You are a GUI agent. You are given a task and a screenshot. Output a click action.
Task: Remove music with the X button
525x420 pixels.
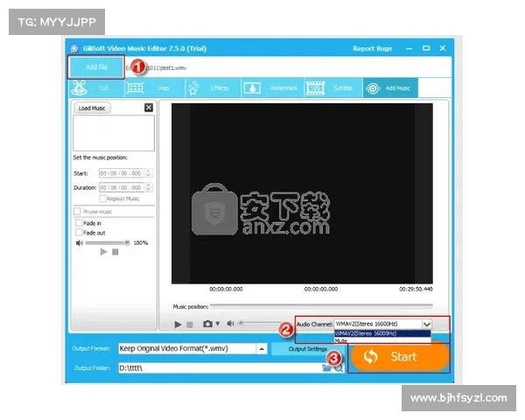click(x=149, y=108)
